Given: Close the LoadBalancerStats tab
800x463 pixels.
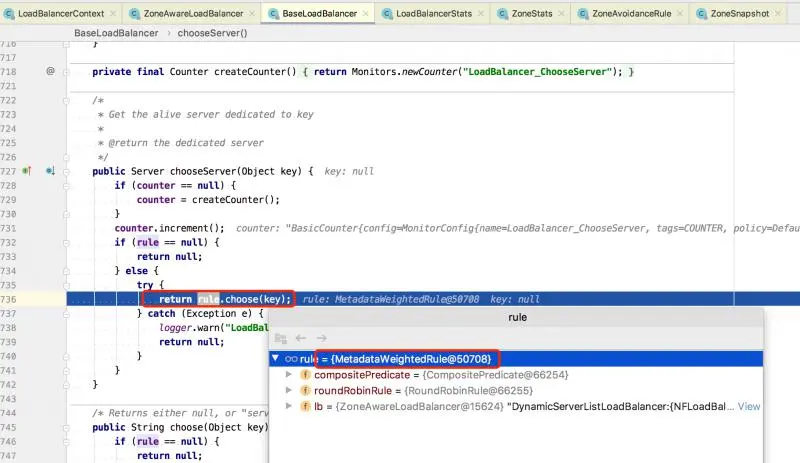Looking at the screenshot, I should point(481,14).
